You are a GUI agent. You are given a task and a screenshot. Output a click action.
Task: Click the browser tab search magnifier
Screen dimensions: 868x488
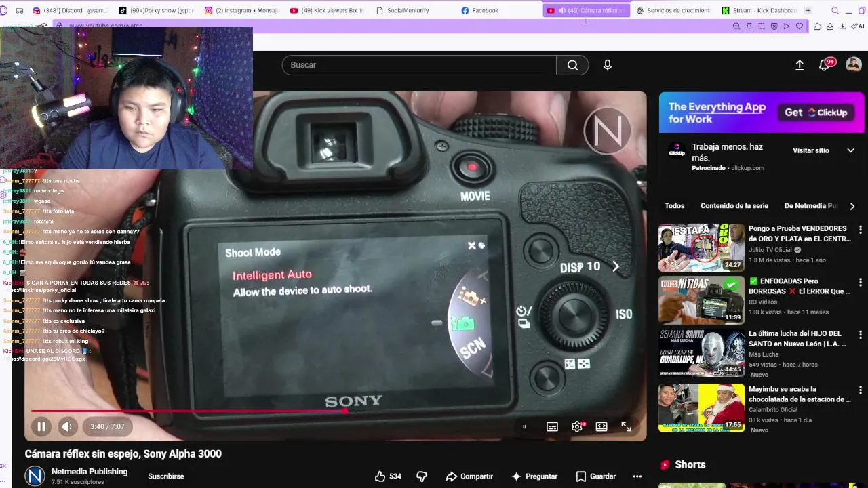[835, 10]
